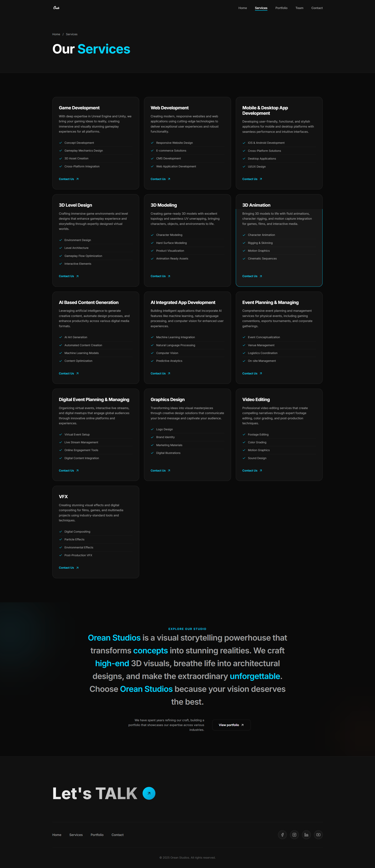Click Contact Us in Game Development card

click(x=69, y=179)
